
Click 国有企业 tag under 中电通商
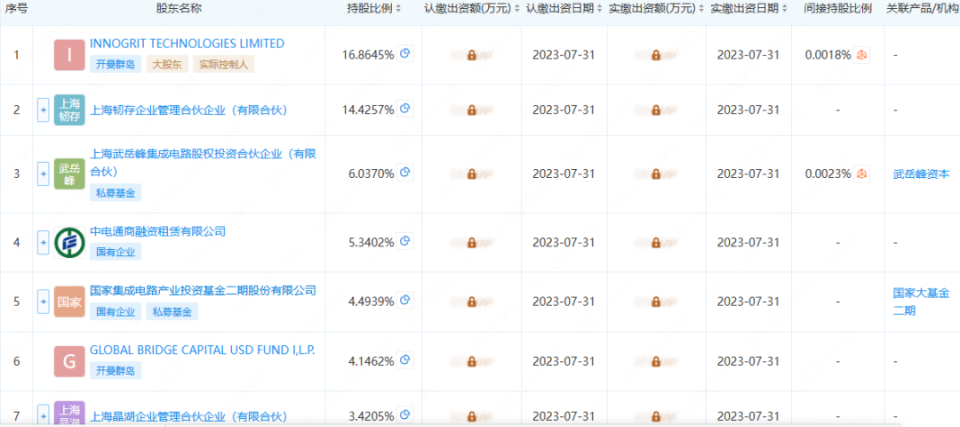(115, 251)
